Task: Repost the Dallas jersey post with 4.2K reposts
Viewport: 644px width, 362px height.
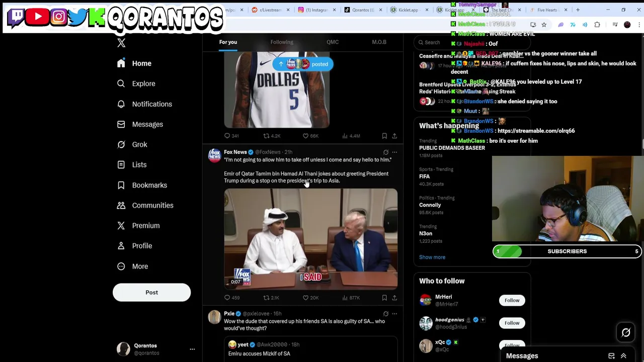Action: pos(272,136)
